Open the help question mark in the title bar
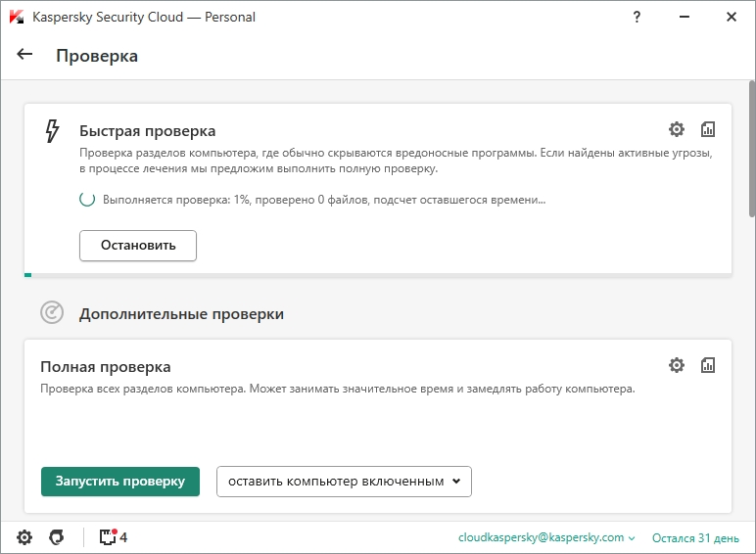 637,18
